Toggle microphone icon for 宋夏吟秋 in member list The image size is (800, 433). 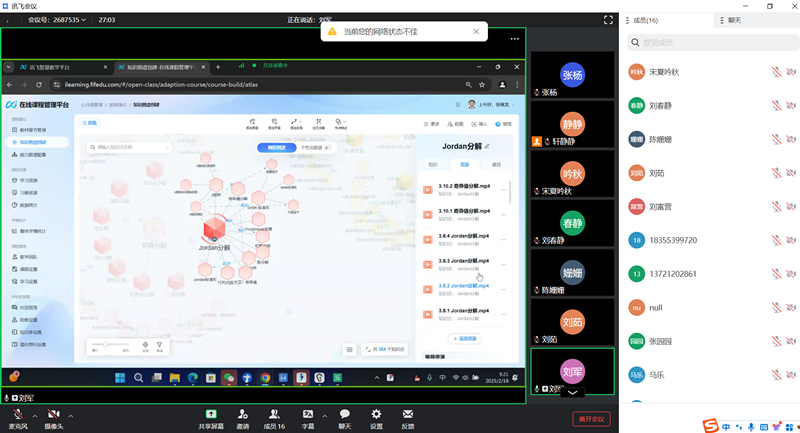coord(775,72)
